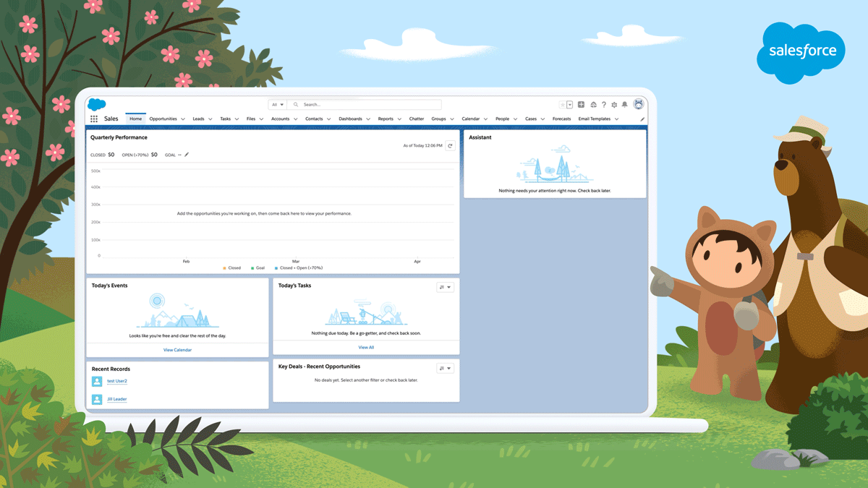Viewport: 868px width, 488px height.
Task: Switch to the Home tab
Action: pyautogui.click(x=136, y=119)
